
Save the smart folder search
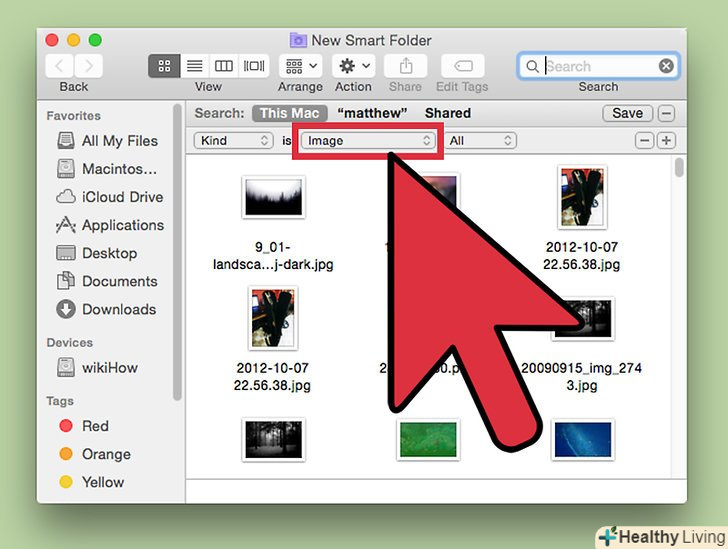[627, 113]
